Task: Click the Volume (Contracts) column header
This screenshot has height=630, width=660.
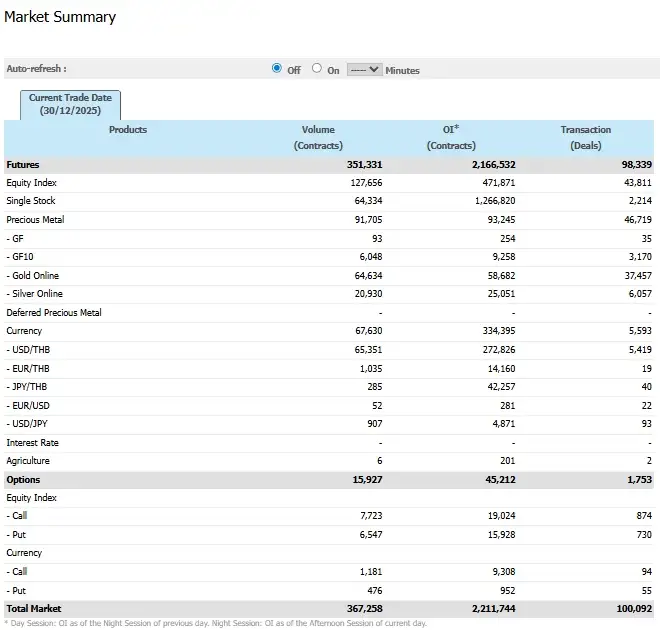Action: click(318, 138)
